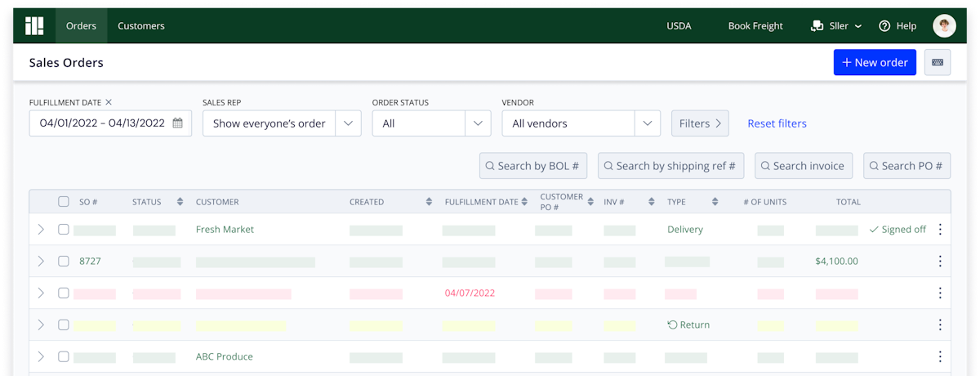980x376 pixels.
Task: Click the Help question mark icon
Action: click(884, 26)
